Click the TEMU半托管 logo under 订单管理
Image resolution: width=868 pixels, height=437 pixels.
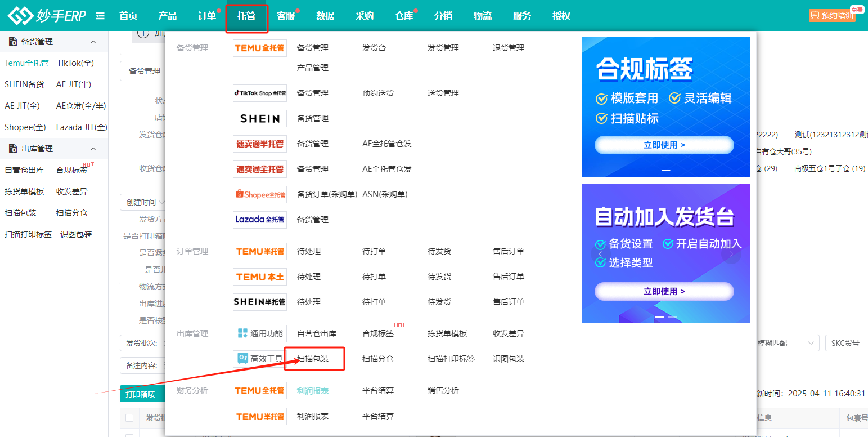(x=260, y=251)
